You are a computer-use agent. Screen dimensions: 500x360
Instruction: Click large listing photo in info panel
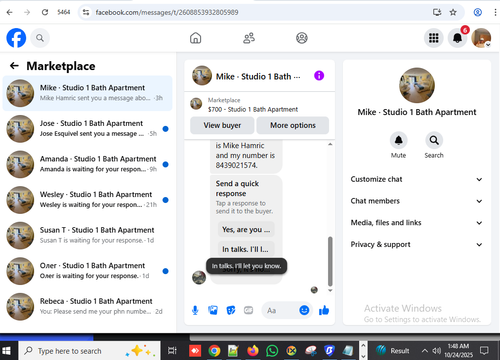(x=417, y=85)
